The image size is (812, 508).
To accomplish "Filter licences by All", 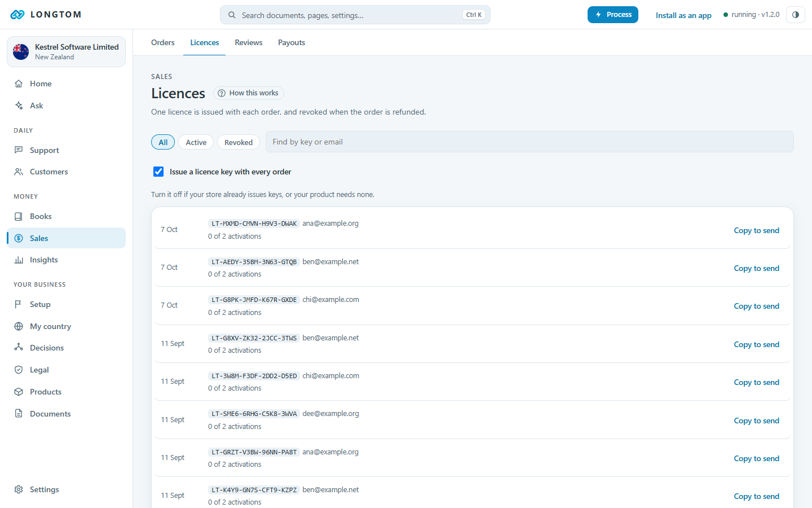I will 163,142.
